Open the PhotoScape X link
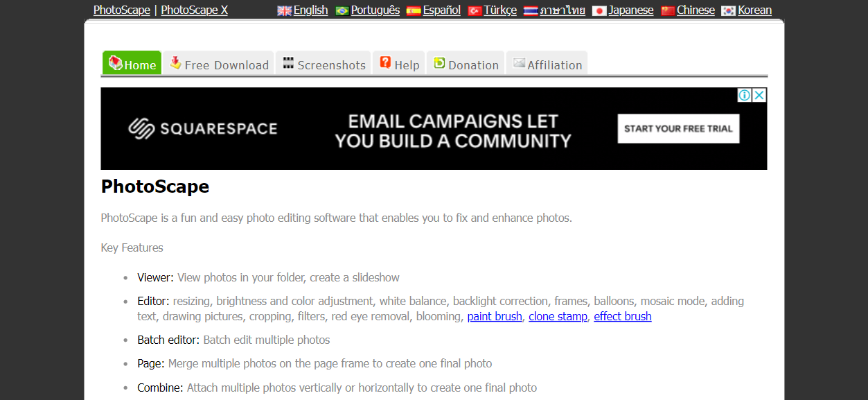The width and height of the screenshot is (868, 400). tap(195, 10)
